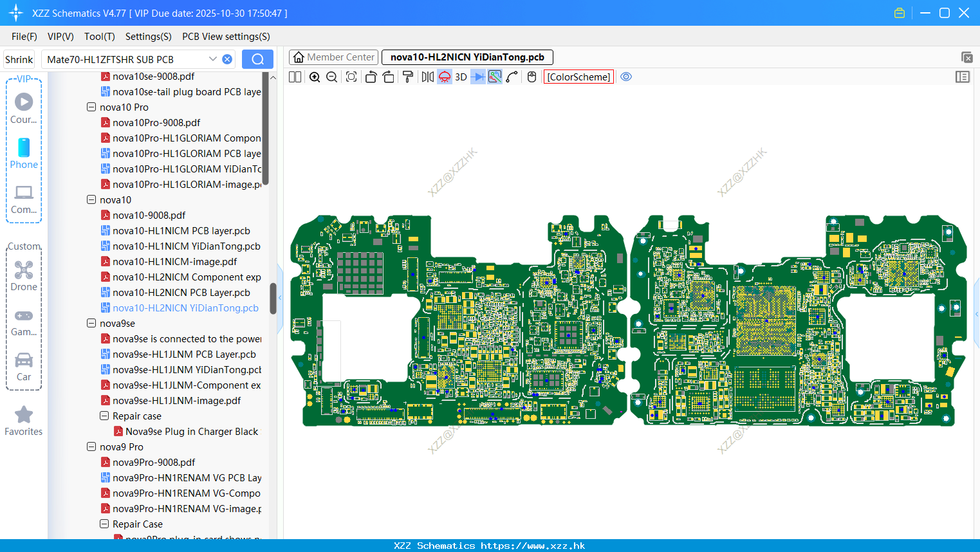Switch to 3D view
This screenshot has width=980, height=552.
[x=461, y=77]
